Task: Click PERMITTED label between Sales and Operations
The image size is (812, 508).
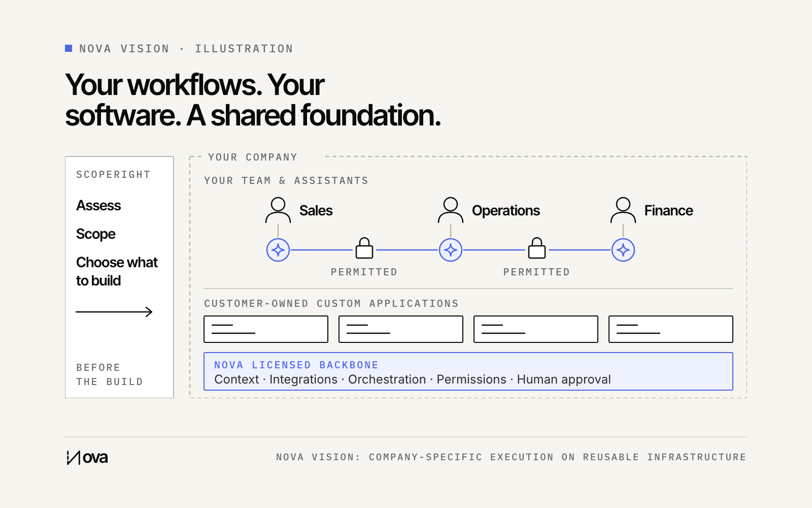Action: tap(364, 272)
